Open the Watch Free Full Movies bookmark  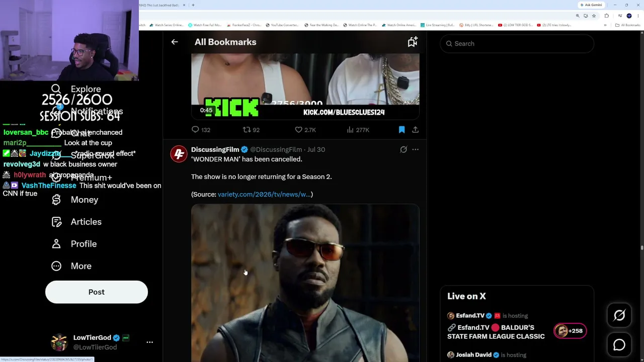[205, 25]
